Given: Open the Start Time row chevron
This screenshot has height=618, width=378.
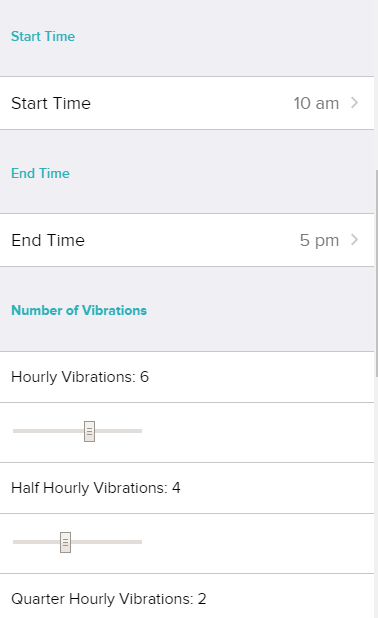Looking at the screenshot, I should click(354, 103).
